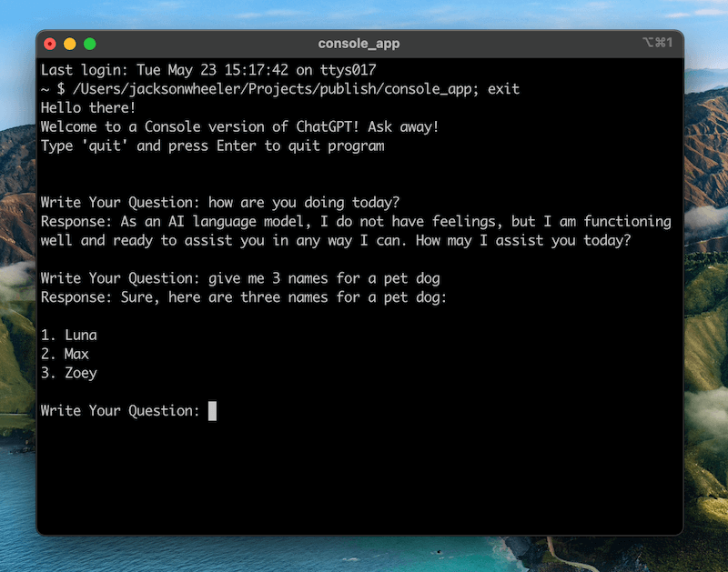Click 'Response: Sure, here are three names' line
The width and height of the screenshot is (728, 572).
(x=244, y=297)
